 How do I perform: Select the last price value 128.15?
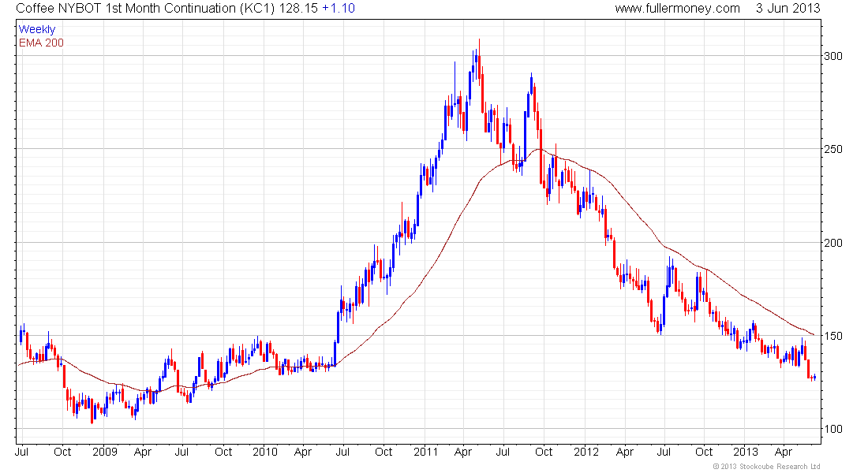click(x=298, y=9)
